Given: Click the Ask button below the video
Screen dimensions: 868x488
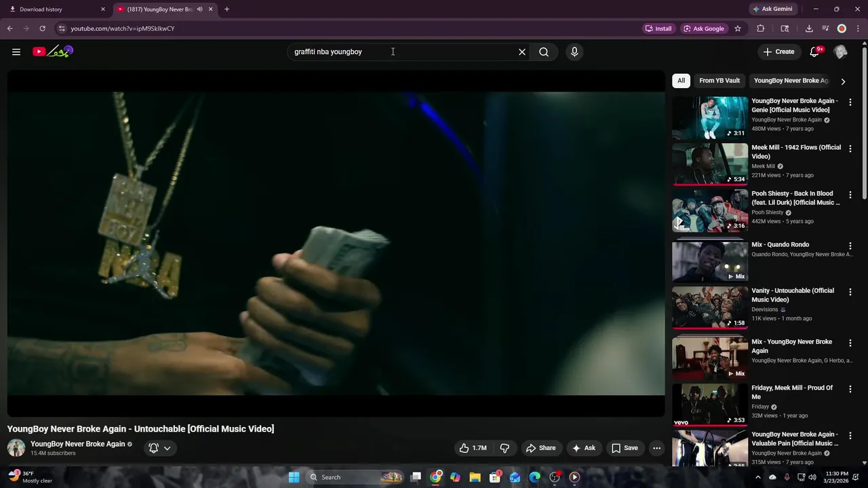Looking at the screenshot, I should (x=584, y=448).
